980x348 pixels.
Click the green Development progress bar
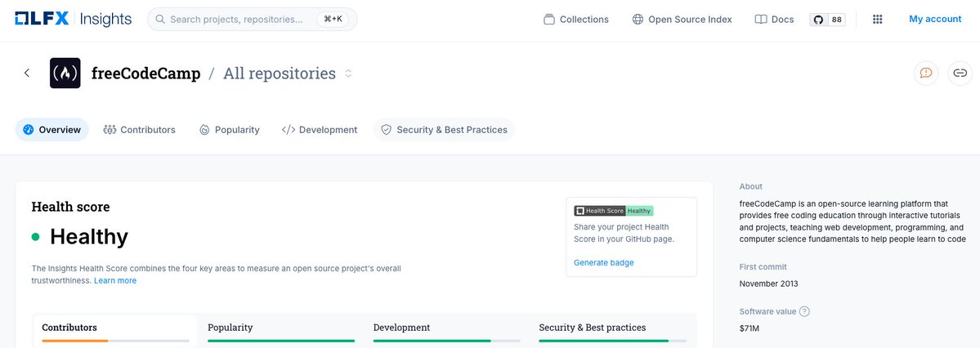(446, 341)
